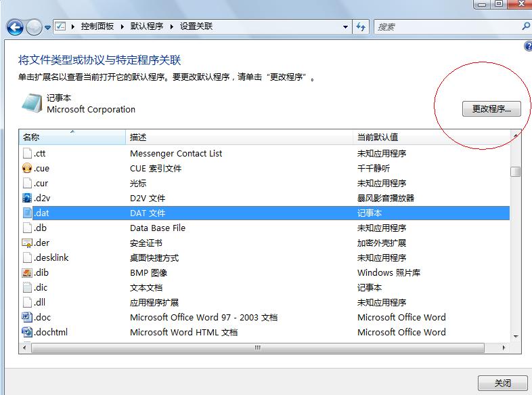
Task: Select the .dll file icon
Action: coord(27,302)
